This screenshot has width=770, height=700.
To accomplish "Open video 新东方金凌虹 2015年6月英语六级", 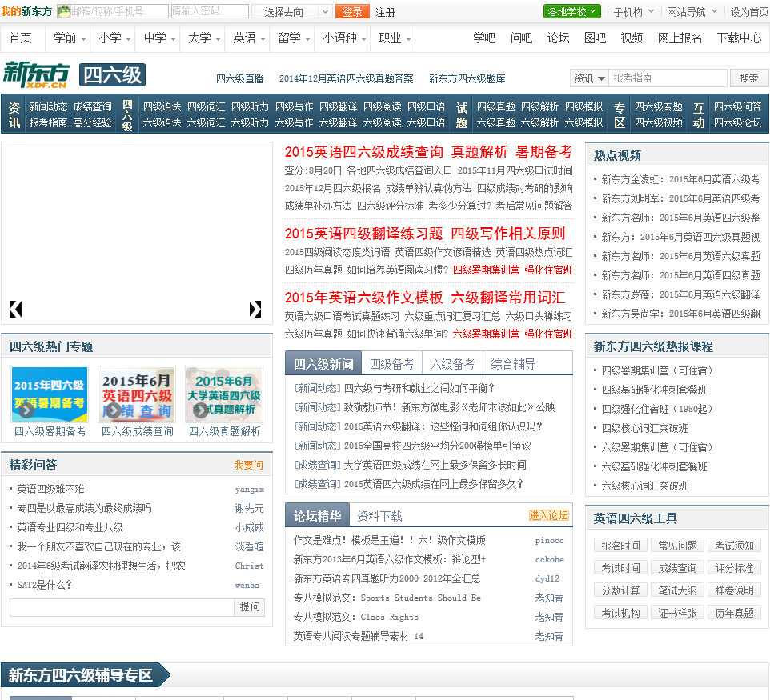I will (x=680, y=179).
